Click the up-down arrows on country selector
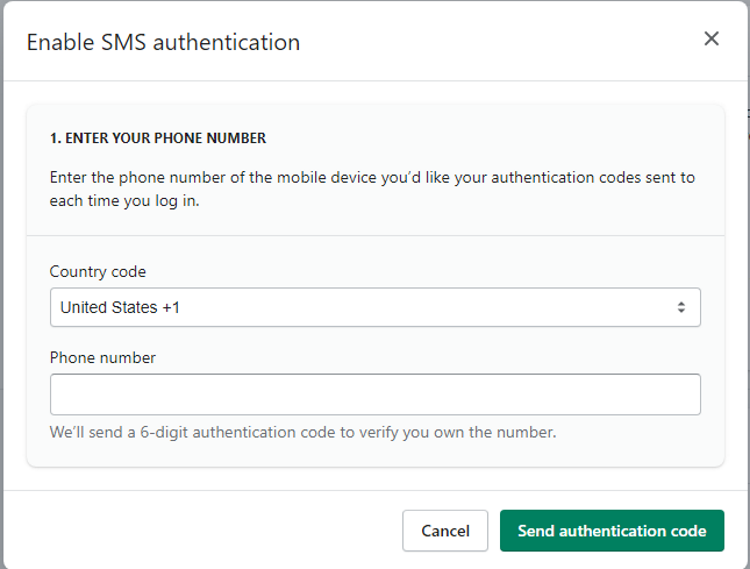 pos(681,308)
